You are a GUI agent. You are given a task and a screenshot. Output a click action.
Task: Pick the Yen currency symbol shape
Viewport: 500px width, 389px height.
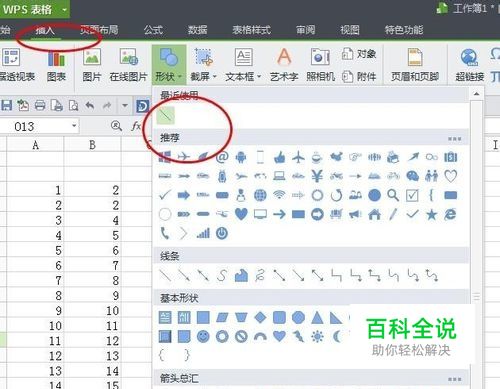(317, 176)
